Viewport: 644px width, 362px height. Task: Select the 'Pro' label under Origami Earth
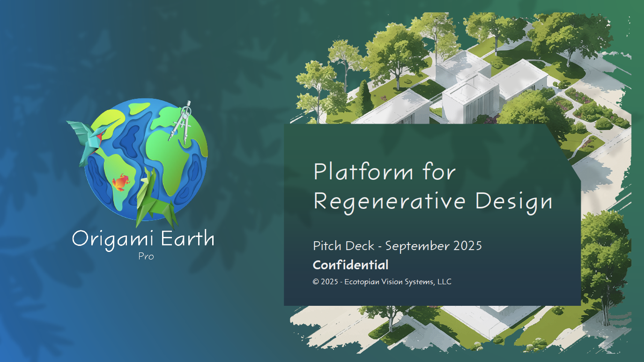[146, 256]
